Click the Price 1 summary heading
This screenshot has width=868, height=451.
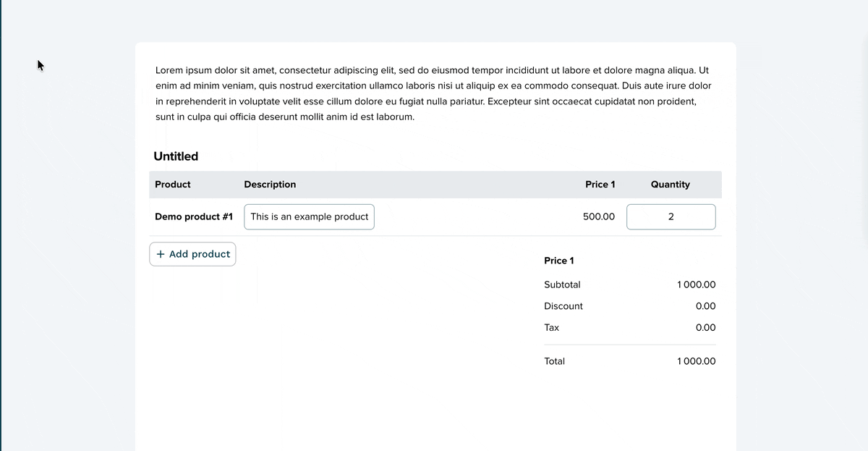pos(559,261)
